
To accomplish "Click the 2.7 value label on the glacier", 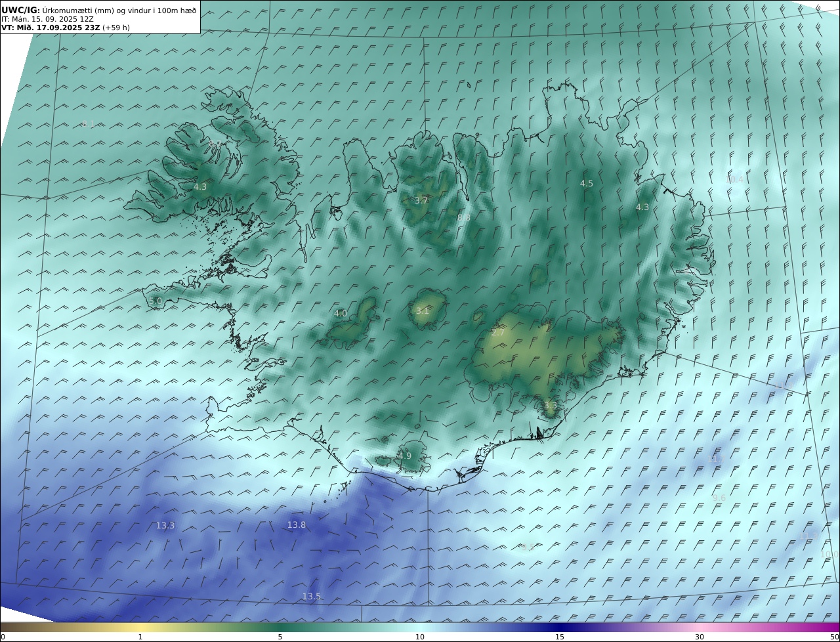I will [x=498, y=333].
